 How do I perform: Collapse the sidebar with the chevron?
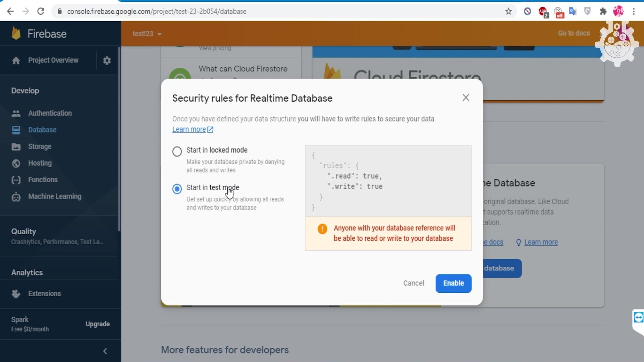click(105, 351)
